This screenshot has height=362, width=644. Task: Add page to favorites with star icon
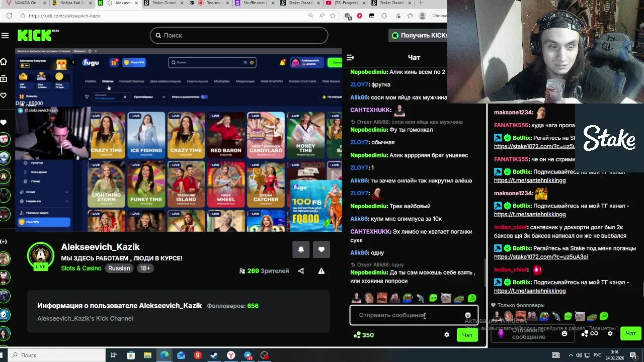pos(333,16)
